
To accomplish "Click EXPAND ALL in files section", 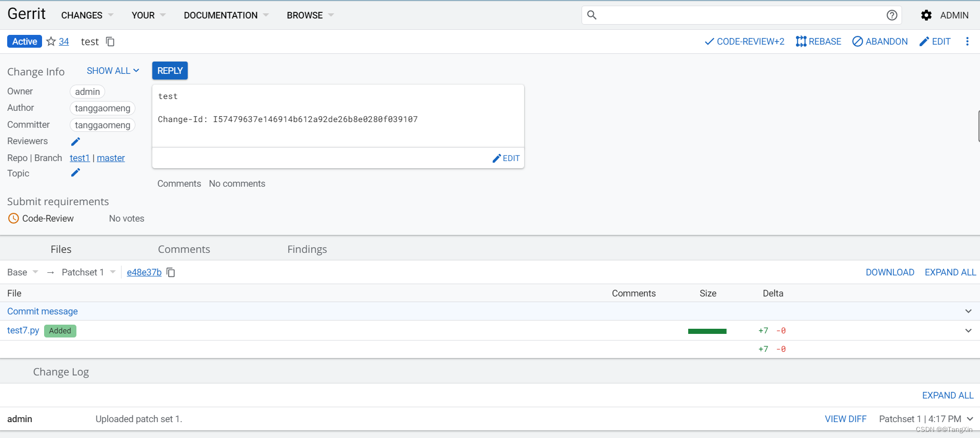I will (950, 272).
